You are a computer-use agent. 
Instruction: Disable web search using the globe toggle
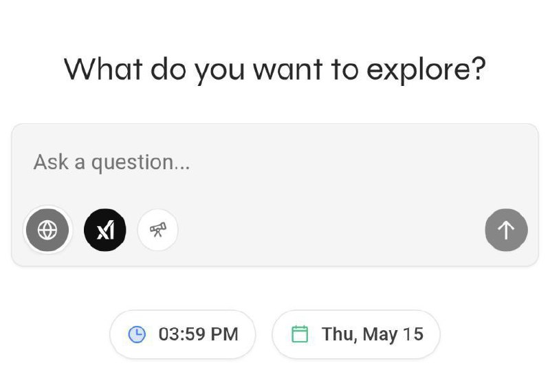[47, 230]
